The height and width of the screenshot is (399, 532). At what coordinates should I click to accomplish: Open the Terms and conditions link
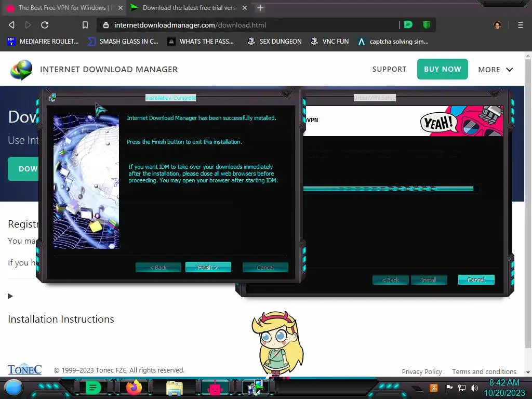pos(484,371)
